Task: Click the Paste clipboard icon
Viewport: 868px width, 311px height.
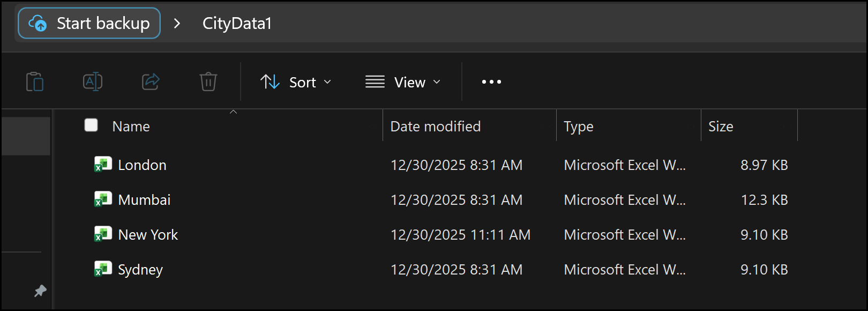Action: [35, 82]
